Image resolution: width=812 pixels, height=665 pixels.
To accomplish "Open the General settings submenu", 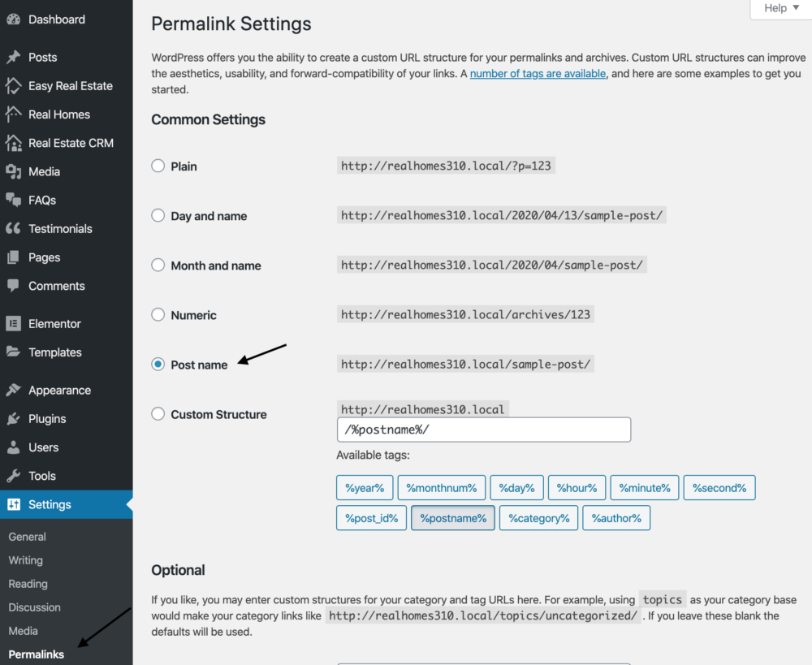I will click(27, 537).
